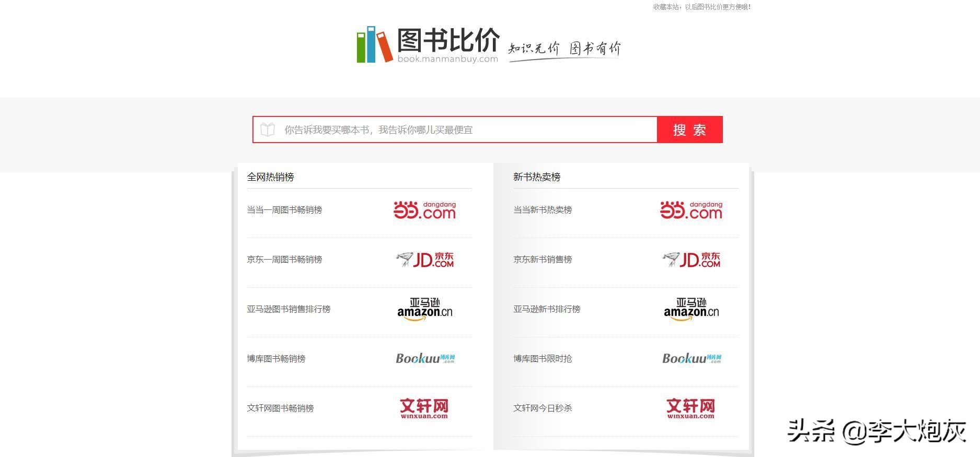The height and width of the screenshot is (457, 980).
Task: Click the Amazon.cn logo in 新书热卖榜
Action: [x=691, y=309]
